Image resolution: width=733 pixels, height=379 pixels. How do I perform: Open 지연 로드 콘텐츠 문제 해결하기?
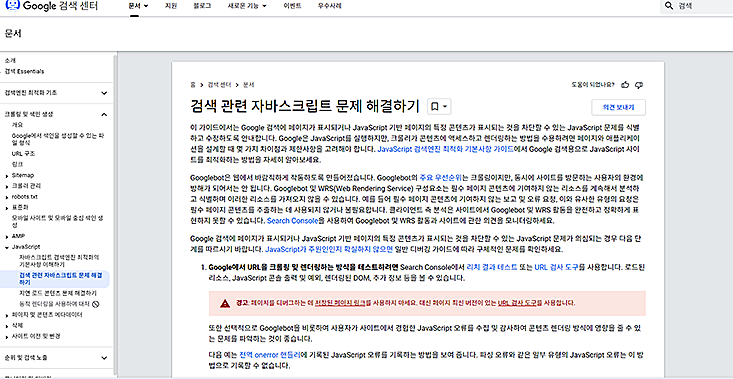58,293
